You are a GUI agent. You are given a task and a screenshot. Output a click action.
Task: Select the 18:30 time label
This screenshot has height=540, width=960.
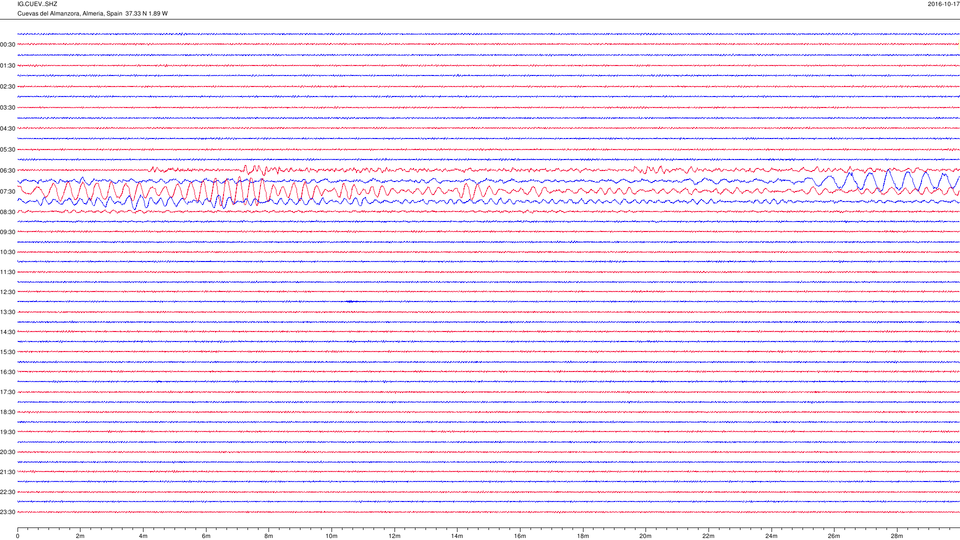(x=7, y=412)
